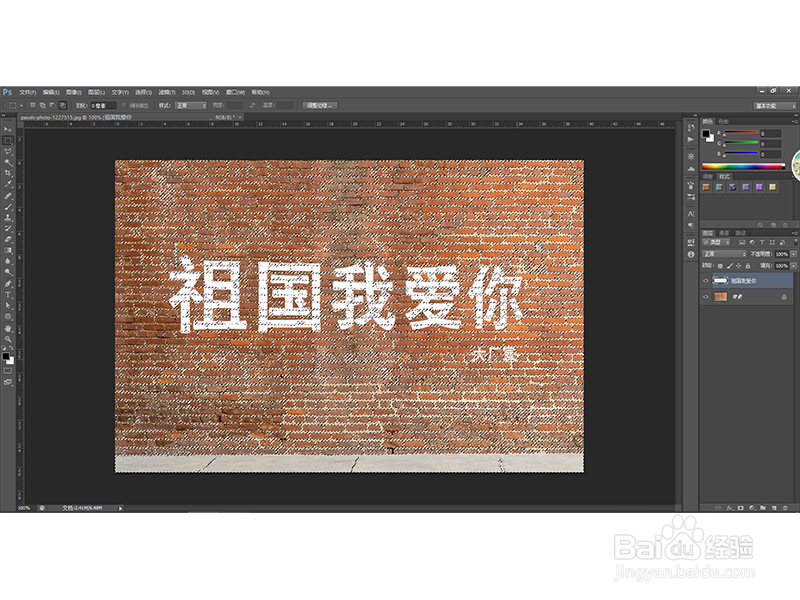This screenshot has width=800, height=600.
Task: Select the Crop tool
Action: point(8,172)
